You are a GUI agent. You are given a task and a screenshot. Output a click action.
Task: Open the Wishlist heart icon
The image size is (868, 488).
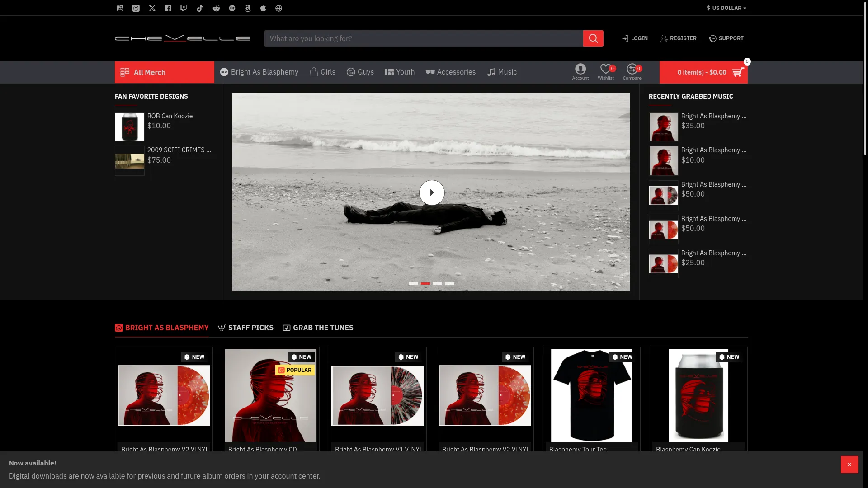606,72
